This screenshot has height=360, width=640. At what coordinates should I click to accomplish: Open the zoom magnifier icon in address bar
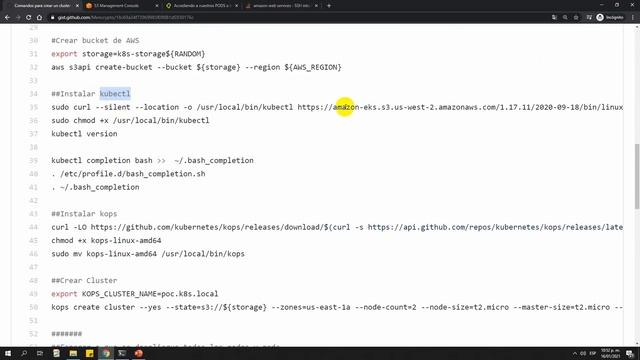[565, 18]
